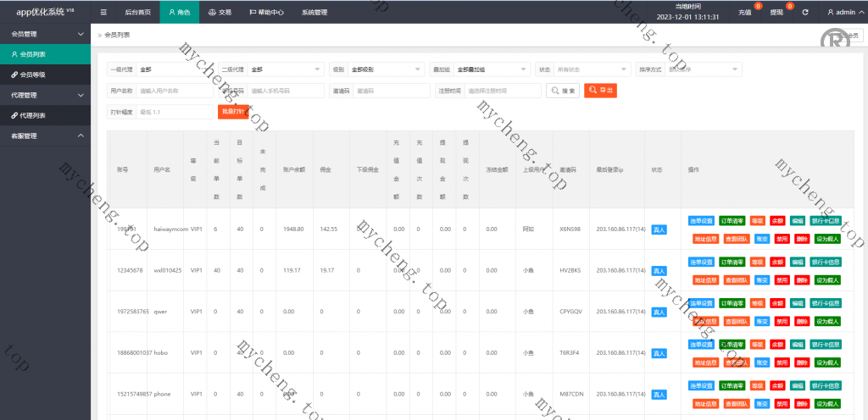Open 会员等级 in the sidebar
The image size is (868, 420).
tap(34, 75)
